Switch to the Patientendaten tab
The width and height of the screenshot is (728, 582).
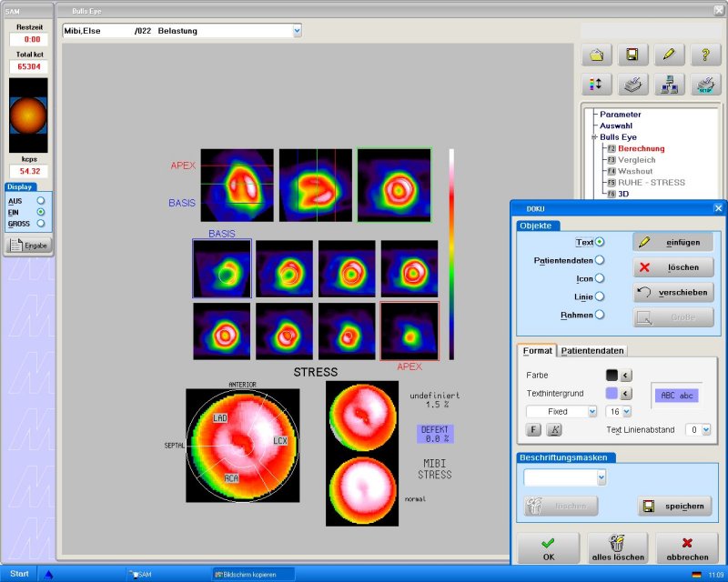coord(593,350)
